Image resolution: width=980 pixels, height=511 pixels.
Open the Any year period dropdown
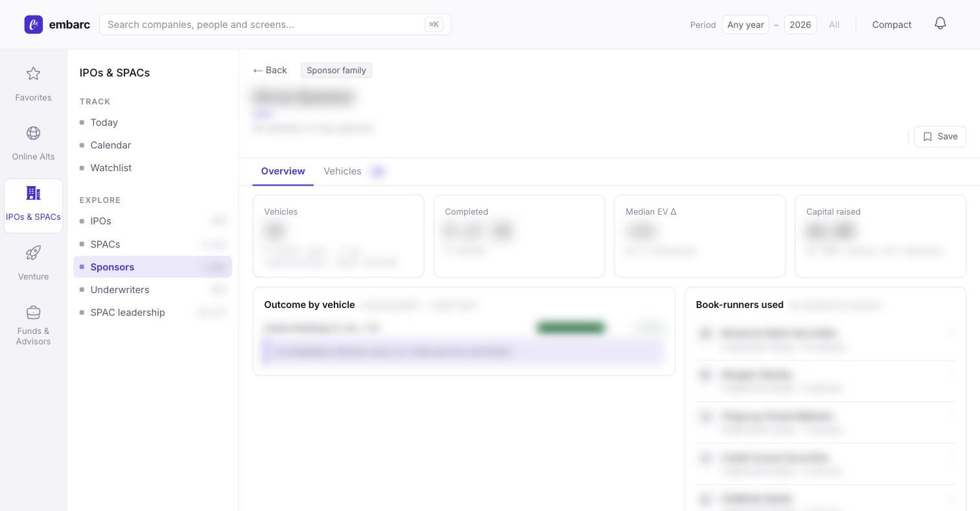click(x=745, y=25)
